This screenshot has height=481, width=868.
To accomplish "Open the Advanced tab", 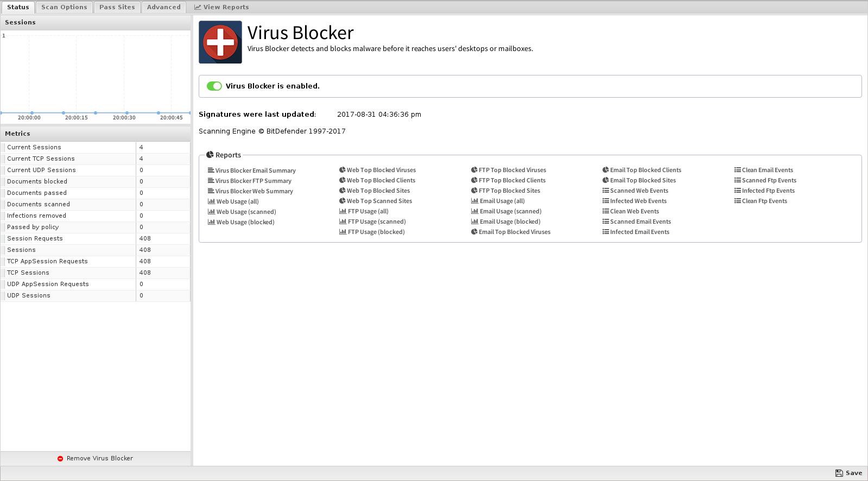I will click(164, 7).
